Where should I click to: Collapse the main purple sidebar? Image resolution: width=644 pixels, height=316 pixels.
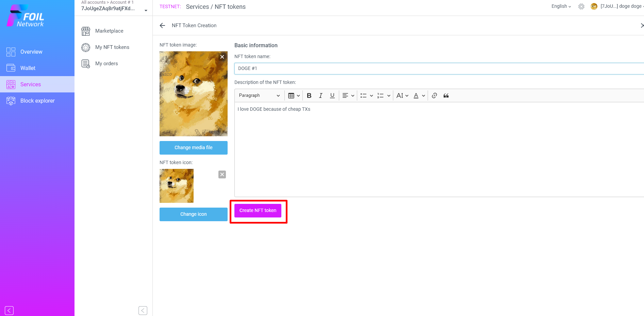(9, 310)
